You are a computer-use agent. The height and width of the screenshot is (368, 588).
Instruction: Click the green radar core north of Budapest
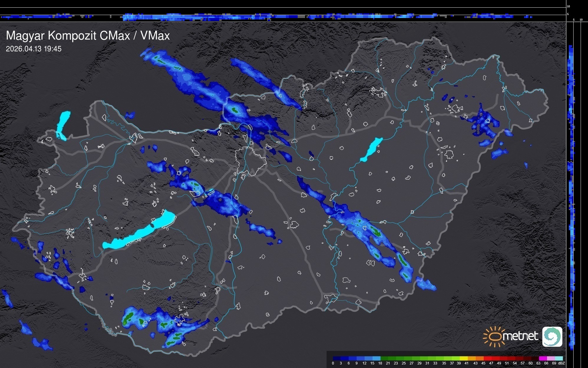pos(235,110)
